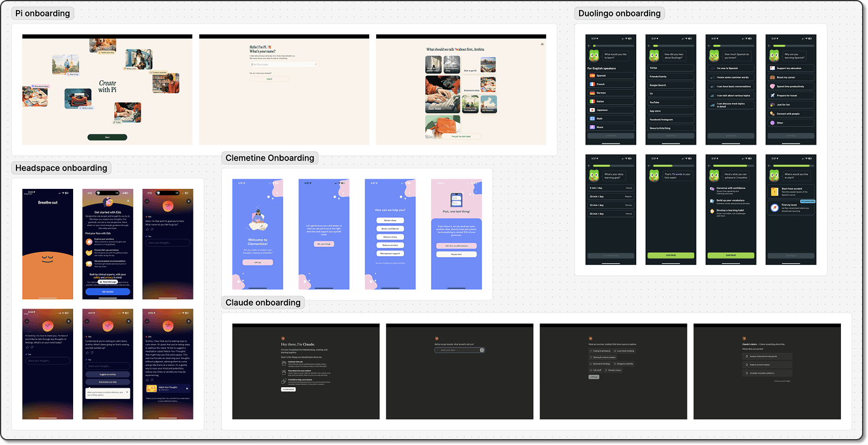
Task: Click the Duolingo owl on 'daily learning goal' screen
Action: 594,175
